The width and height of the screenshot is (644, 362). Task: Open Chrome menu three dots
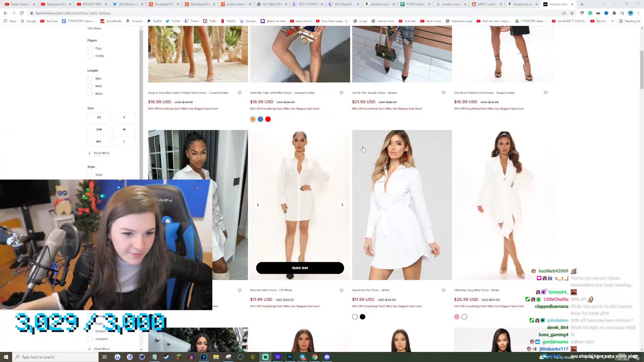[x=638, y=13]
